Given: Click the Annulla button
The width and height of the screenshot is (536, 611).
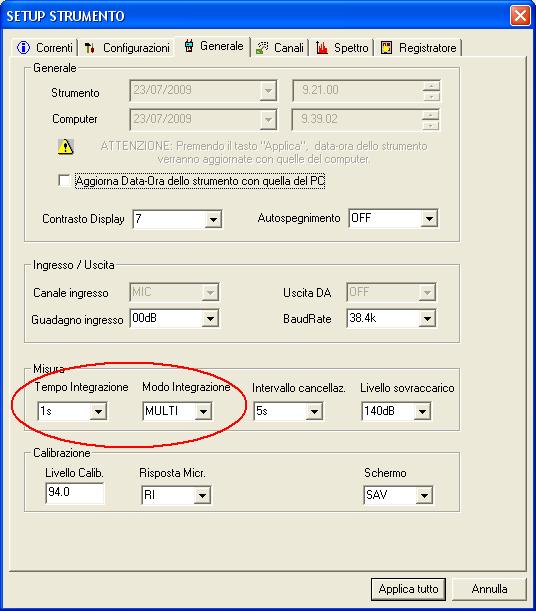Looking at the screenshot, I should [489, 589].
